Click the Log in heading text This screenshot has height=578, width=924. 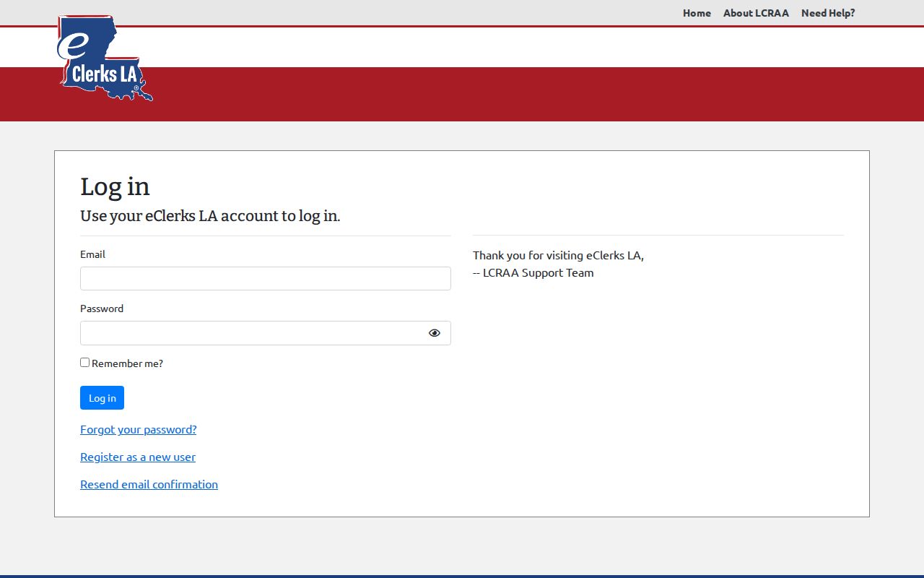(x=115, y=186)
